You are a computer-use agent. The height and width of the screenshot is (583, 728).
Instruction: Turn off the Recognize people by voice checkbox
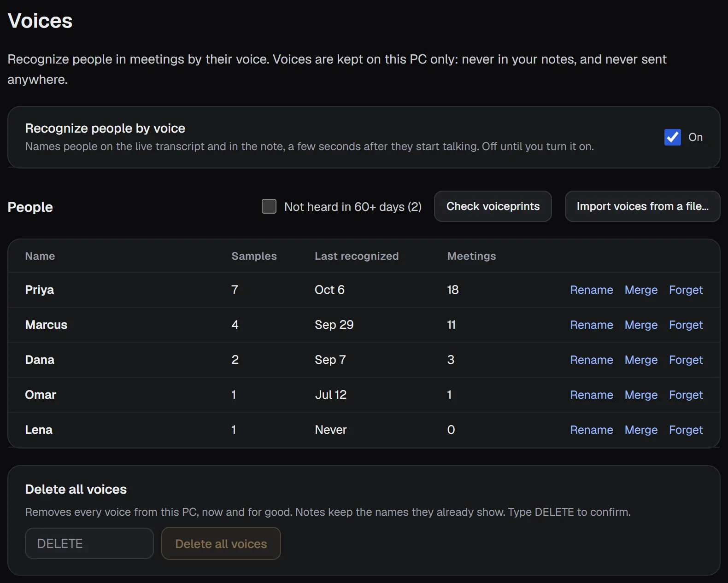click(x=673, y=137)
